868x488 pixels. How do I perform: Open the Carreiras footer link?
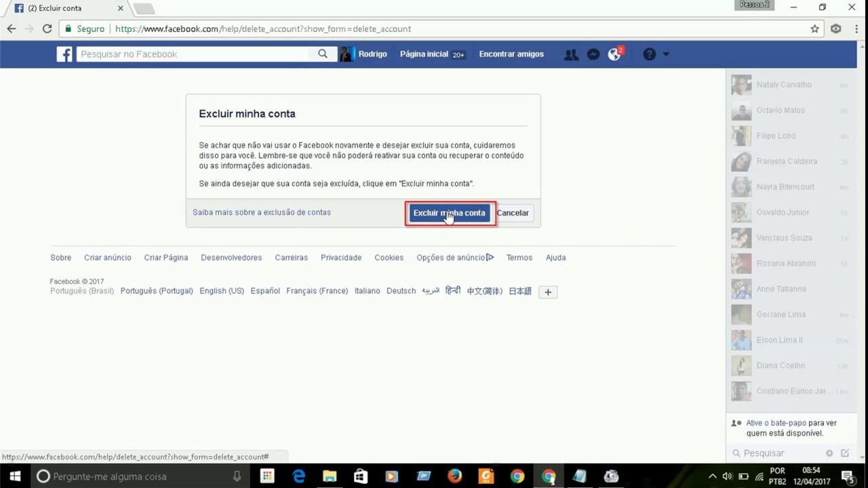point(292,258)
